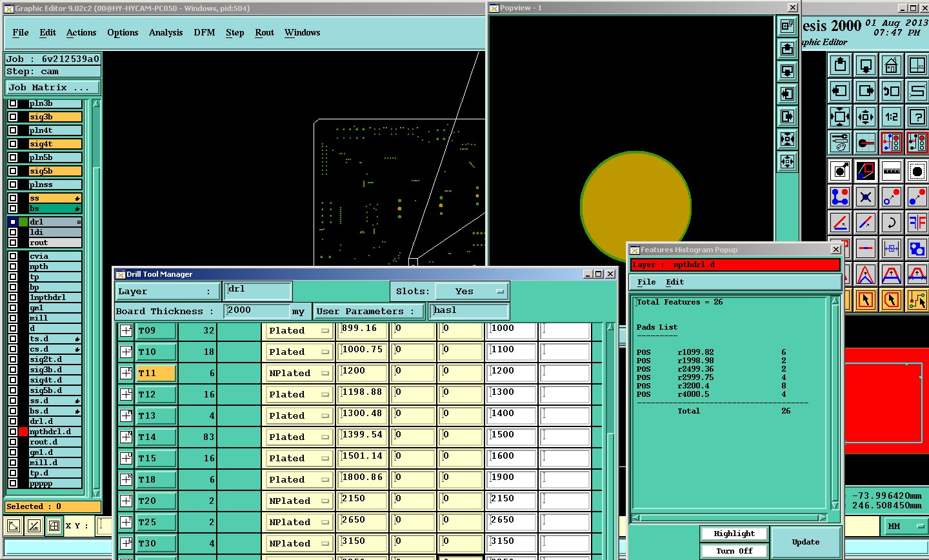Toggle checkbox for npthdrl.d layer

13,432
